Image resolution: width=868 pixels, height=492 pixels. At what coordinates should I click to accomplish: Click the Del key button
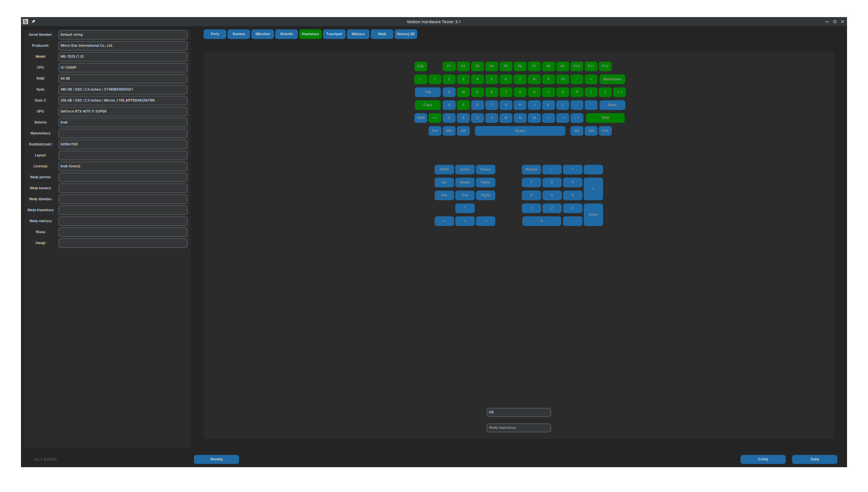click(444, 195)
